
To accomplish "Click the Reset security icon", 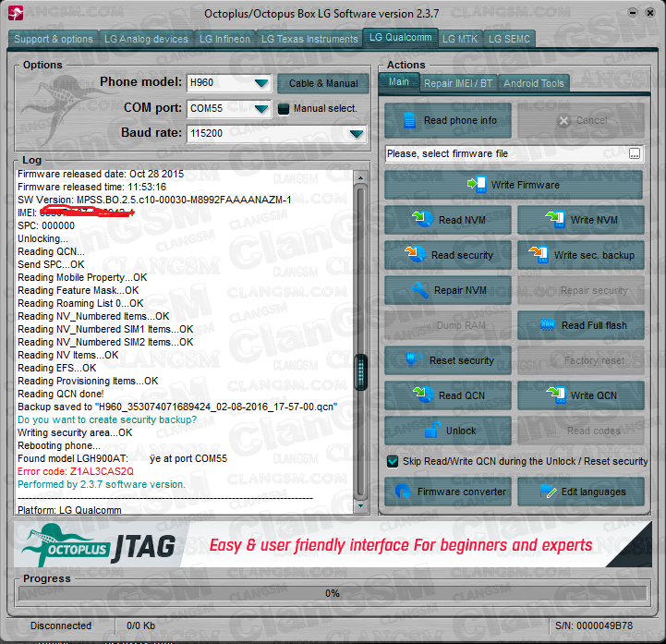I will [x=413, y=358].
